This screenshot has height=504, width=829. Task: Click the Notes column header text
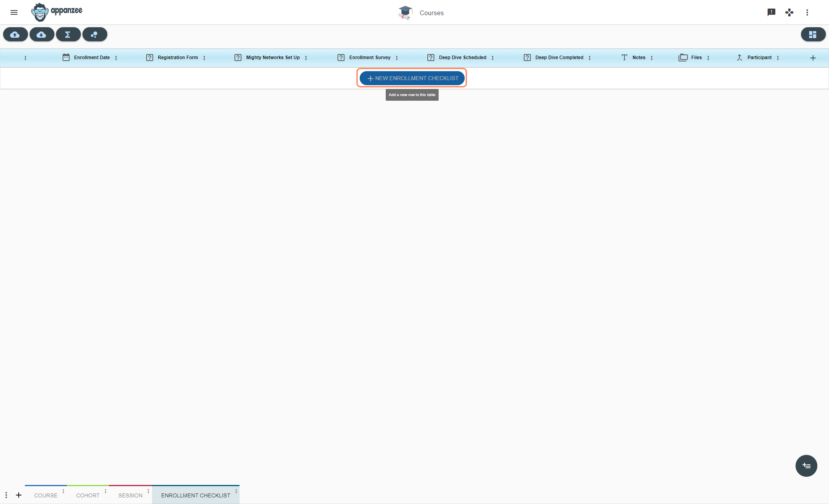pyautogui.click(x=639, y=58)
